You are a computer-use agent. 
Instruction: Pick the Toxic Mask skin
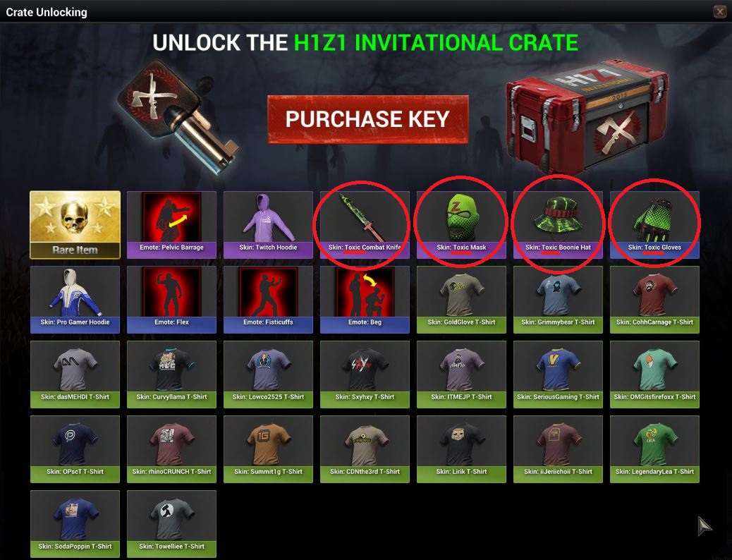(462, 225)
